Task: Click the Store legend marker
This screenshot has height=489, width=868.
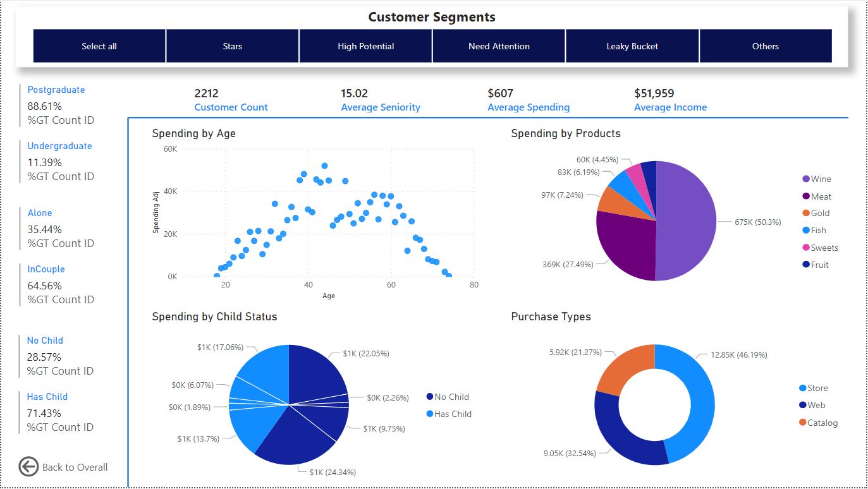Action: (x=803, y=388)
